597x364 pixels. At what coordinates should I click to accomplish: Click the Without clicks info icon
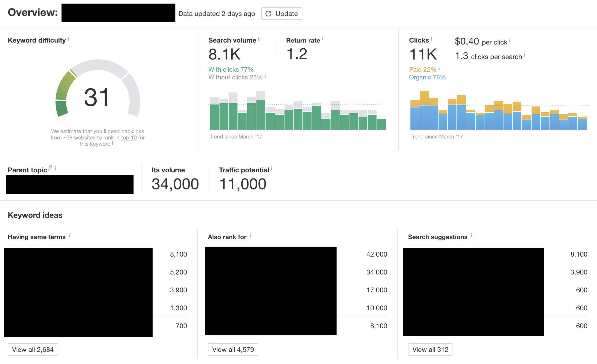pos(265,76)
